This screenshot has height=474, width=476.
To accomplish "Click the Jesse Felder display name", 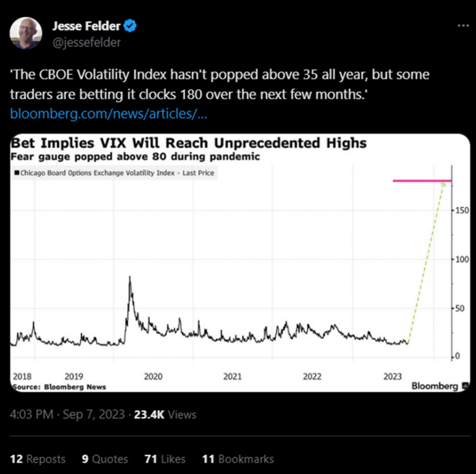I will pyautogui.click(x=86, y=26).
